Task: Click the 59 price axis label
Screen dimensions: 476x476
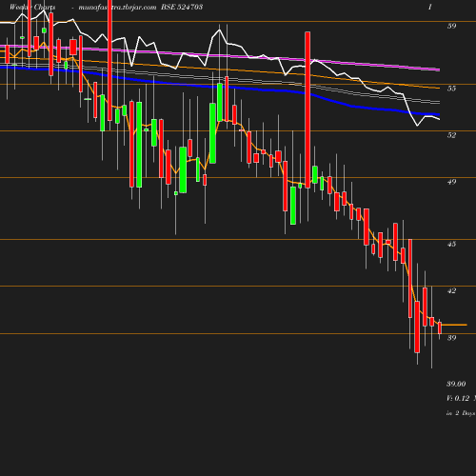Action: pyautogui.click(x=451, y=26)
